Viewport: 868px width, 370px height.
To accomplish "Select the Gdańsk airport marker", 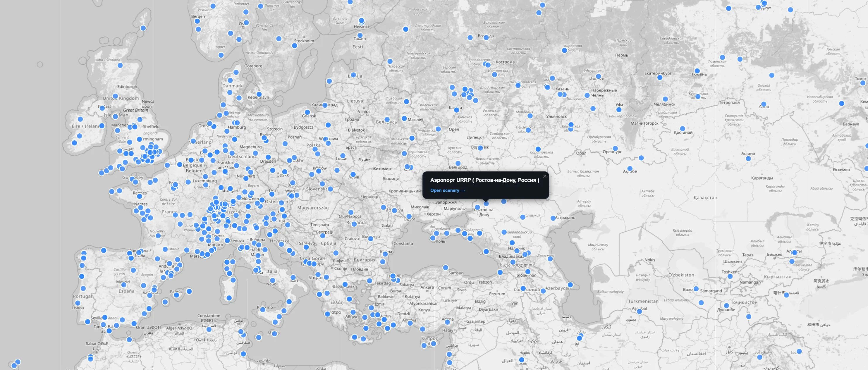I will 307,112.
